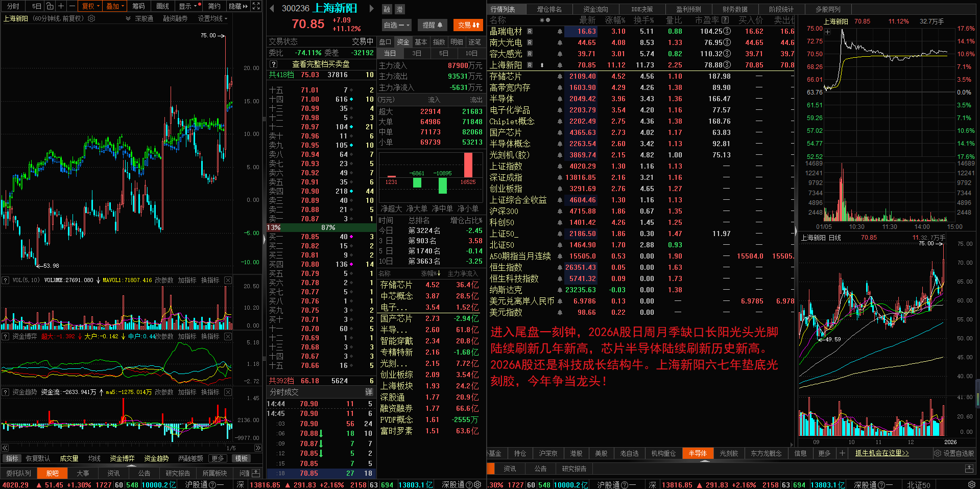This screenshot has width=980, height=489.
Task: Click 模板 template button
Action: (242, 458)
